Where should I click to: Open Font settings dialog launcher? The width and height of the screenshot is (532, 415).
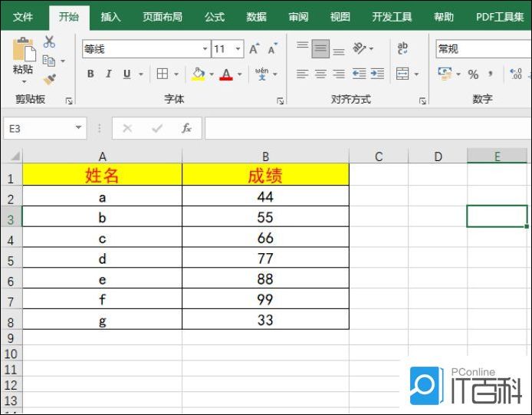pyautogui.click(x=281, y=100)
